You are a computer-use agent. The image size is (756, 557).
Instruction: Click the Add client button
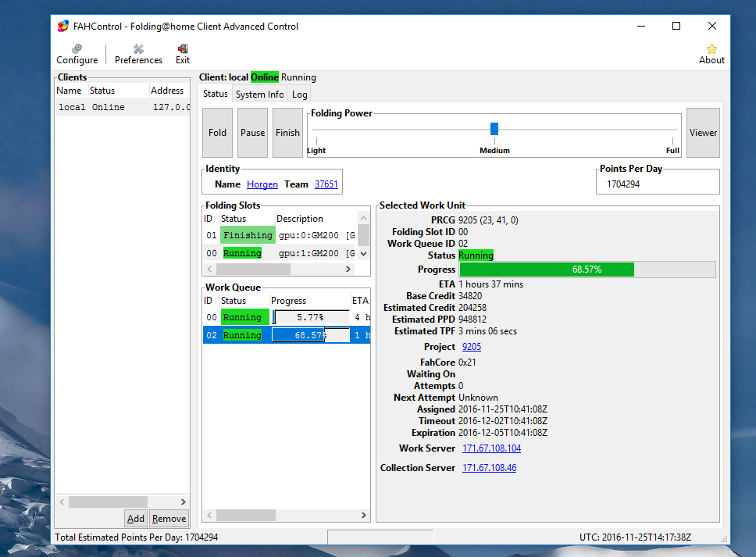point(136,519)
